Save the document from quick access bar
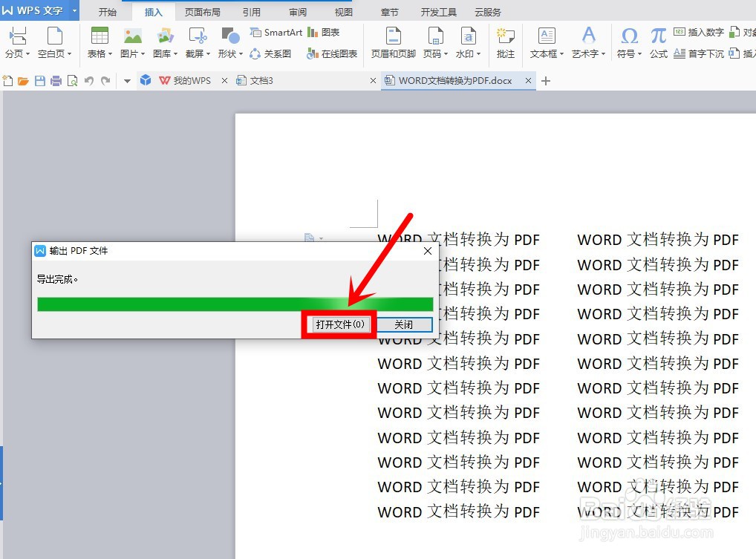Screen dimensions: 756x559 (39, 80)
